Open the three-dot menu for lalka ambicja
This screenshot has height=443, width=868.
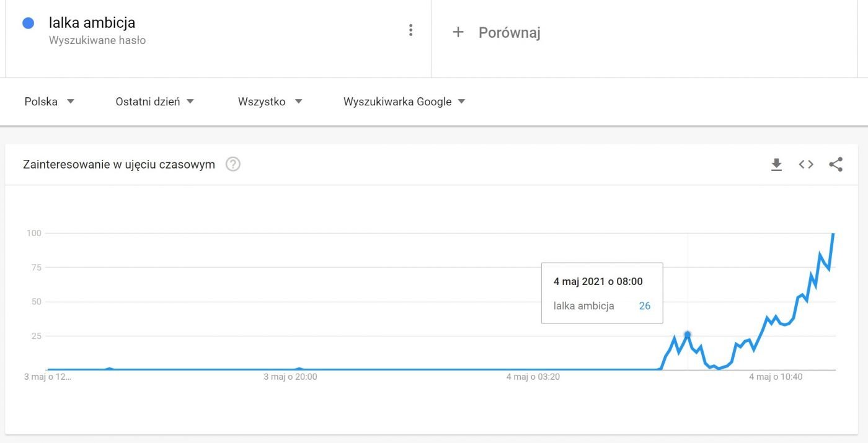410,30
